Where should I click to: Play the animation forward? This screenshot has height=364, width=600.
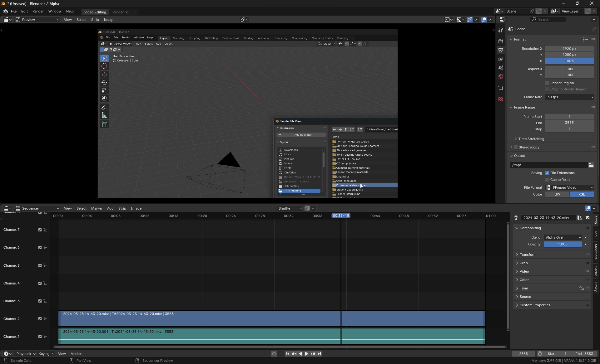pos(306,354)
